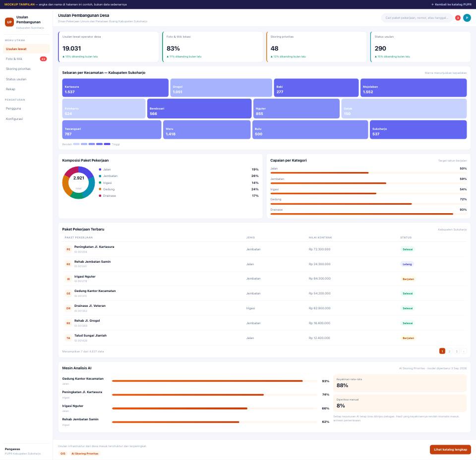Click the TA icon of Talud Sungai Jlantah

coord(68,338)
